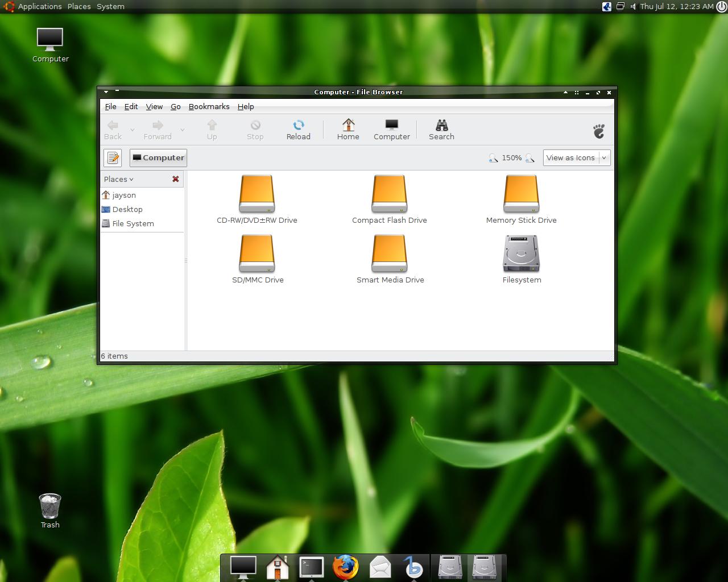Click the Ubuntu logo in top panel

9,6
